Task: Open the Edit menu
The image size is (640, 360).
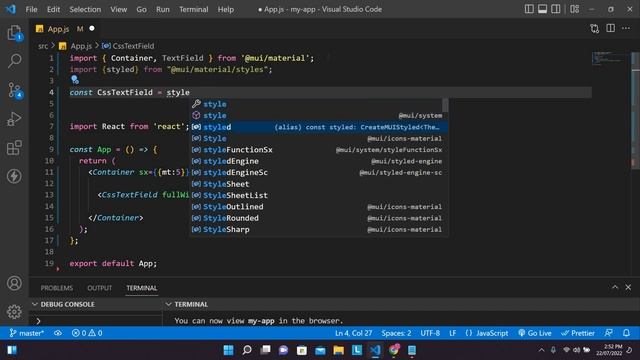Action: point(53,9)
